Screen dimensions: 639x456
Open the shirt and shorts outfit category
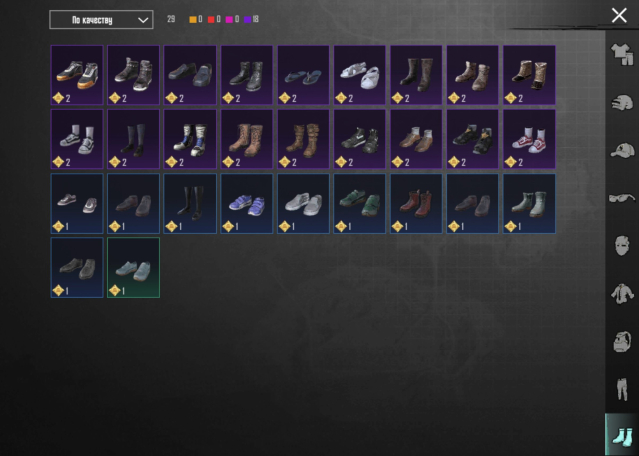(x=622, y=54)
